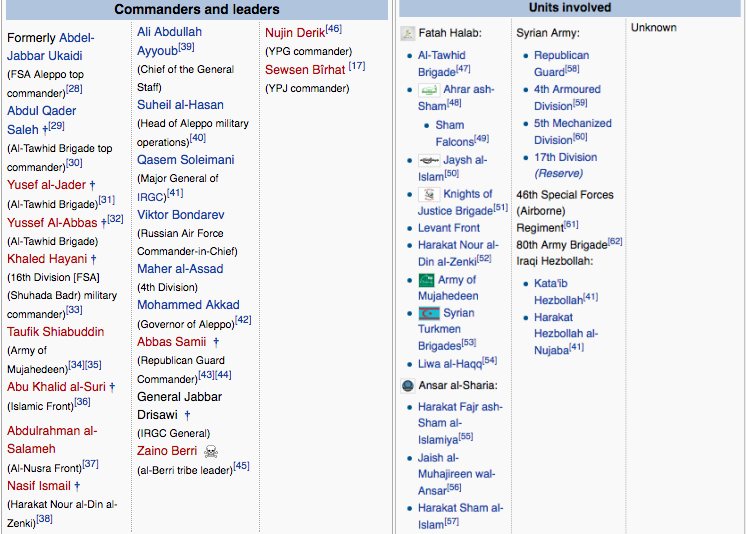The width and height of the screenshot is (747, 534).
Task: Open the Nujin Derik link
Action: point(295,33)
